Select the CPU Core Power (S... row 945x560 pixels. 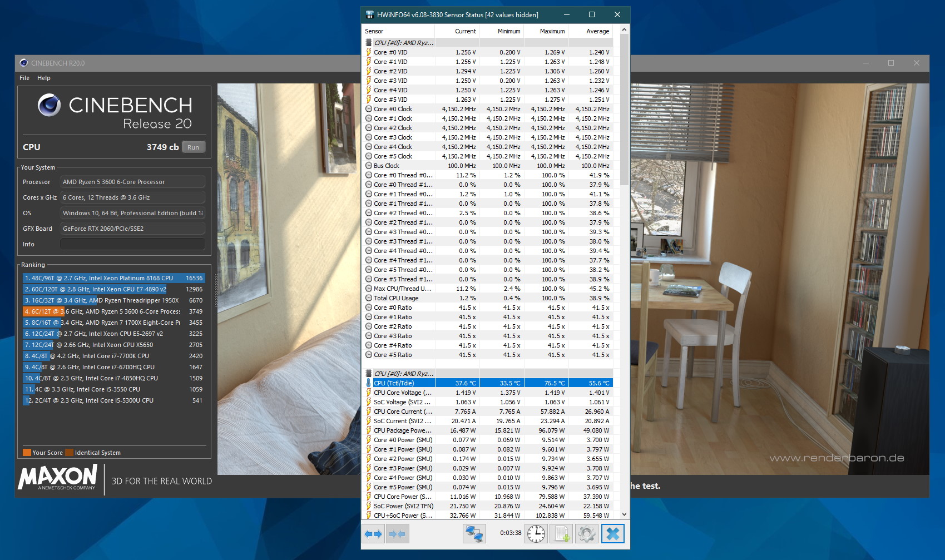point(488,497)
